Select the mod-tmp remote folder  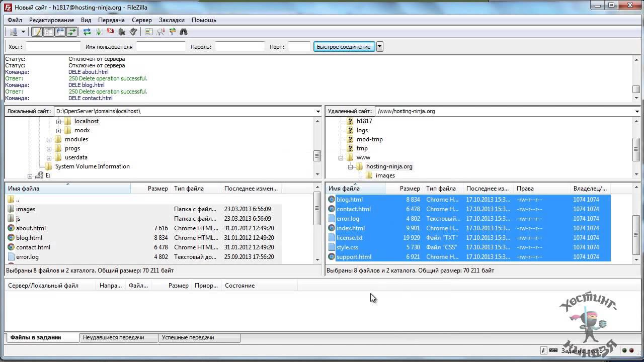370,139
